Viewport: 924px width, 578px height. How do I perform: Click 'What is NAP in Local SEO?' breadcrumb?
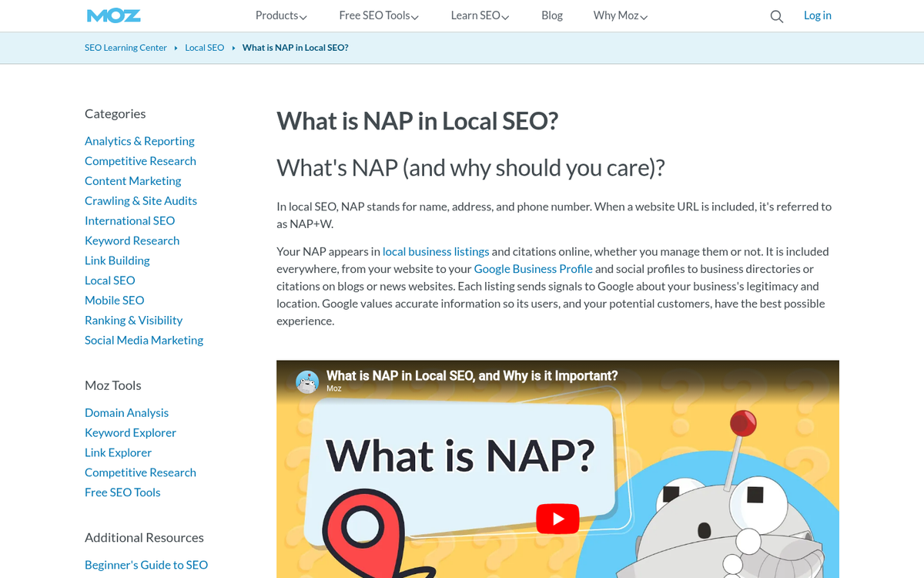(296, 48)
